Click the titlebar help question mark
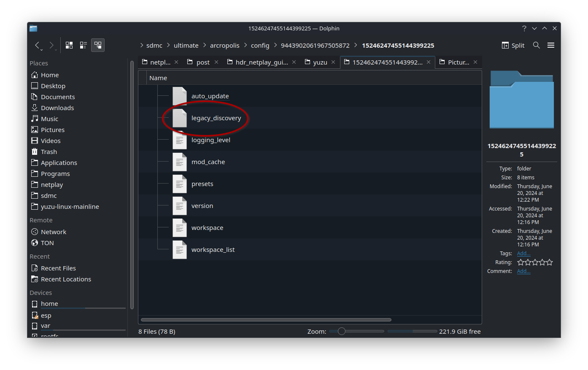Viewport: 588px width, 370px height. (524, 28)
